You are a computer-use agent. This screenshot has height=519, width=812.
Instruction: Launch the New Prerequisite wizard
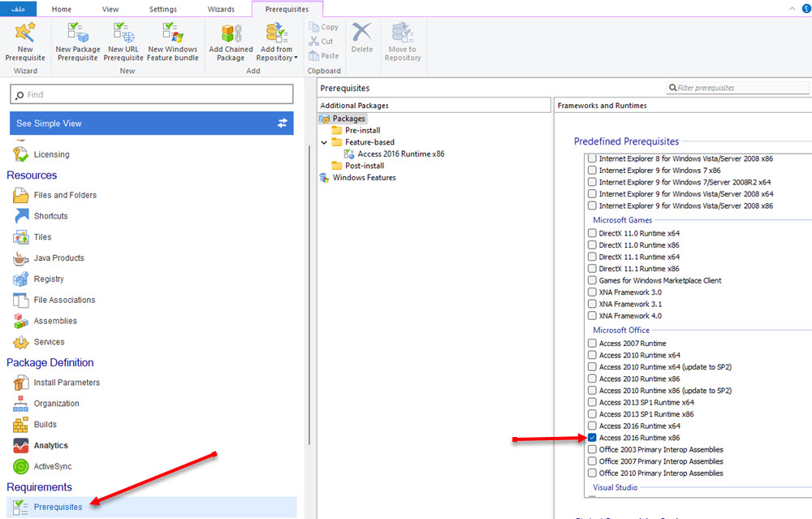pyautogui.click(x=25, y=42)
